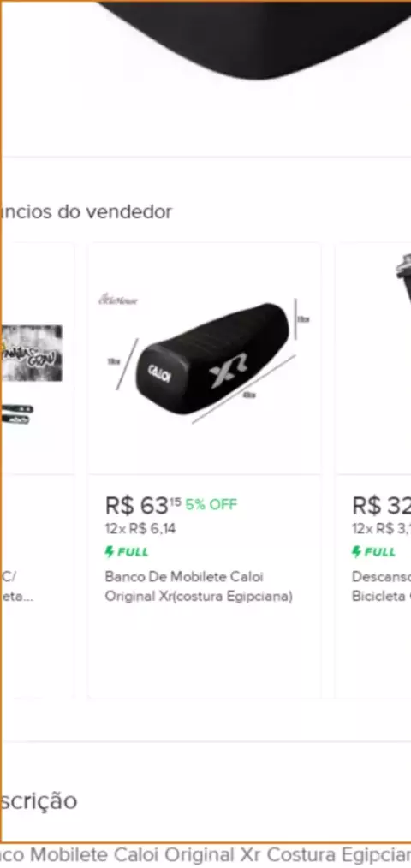
Task: Click the large black seat main image
Action: point(255,39)
